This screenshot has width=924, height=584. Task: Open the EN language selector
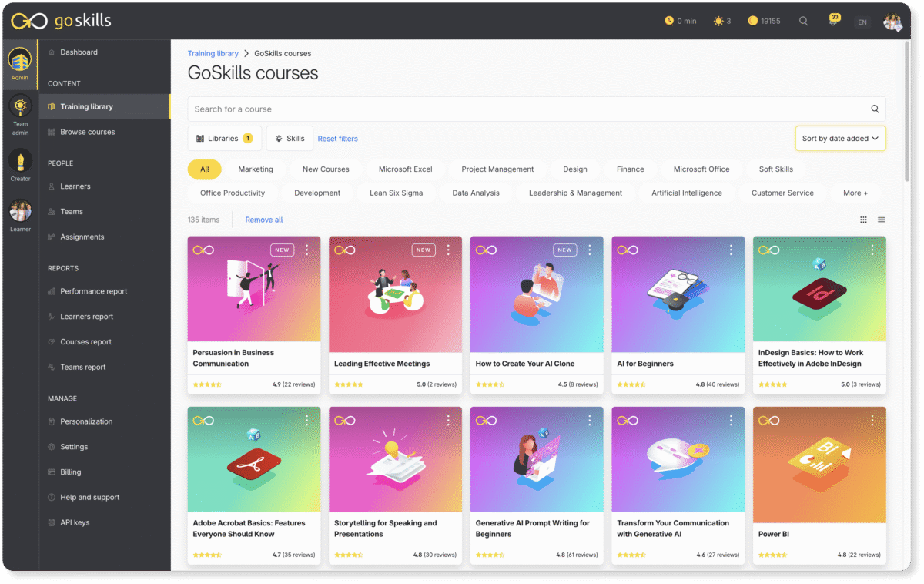862,22
